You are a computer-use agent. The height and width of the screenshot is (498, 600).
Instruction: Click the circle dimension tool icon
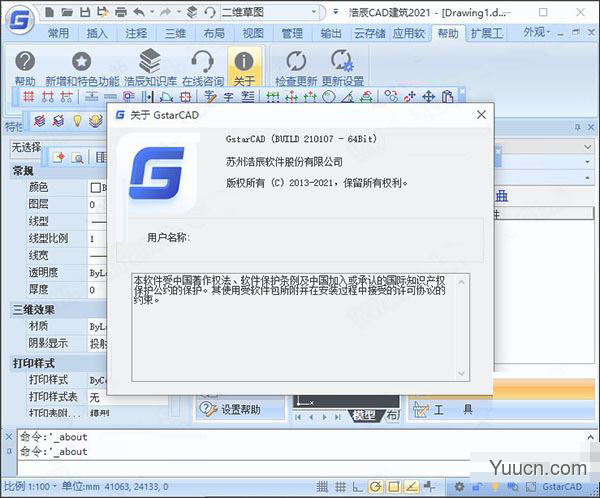[329, 97]
